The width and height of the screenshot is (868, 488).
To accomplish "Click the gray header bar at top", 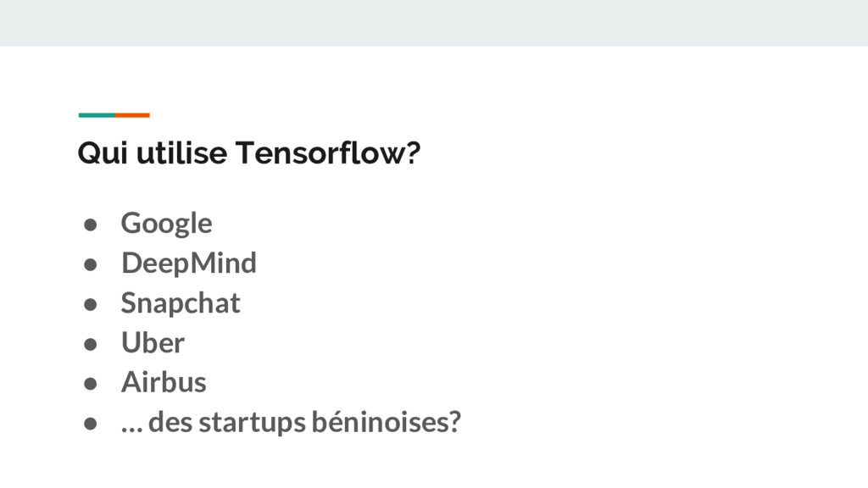I will [434, 23].
